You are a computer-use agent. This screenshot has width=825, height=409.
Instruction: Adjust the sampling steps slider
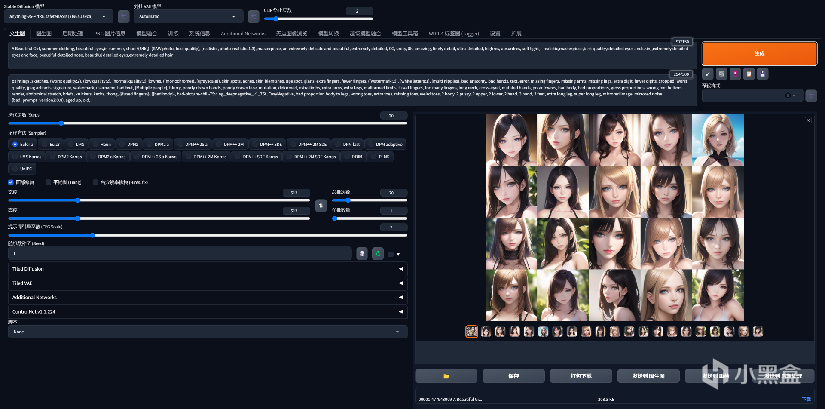point(208,123)
